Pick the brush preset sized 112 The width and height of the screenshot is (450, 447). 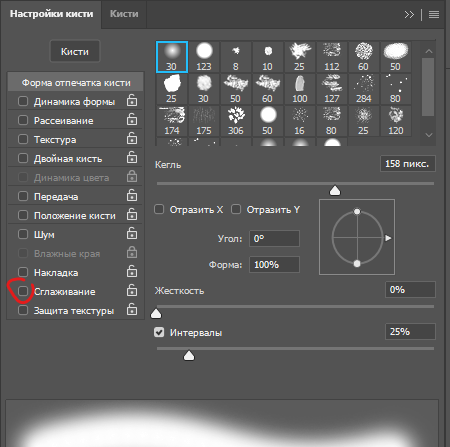point(332,57)
